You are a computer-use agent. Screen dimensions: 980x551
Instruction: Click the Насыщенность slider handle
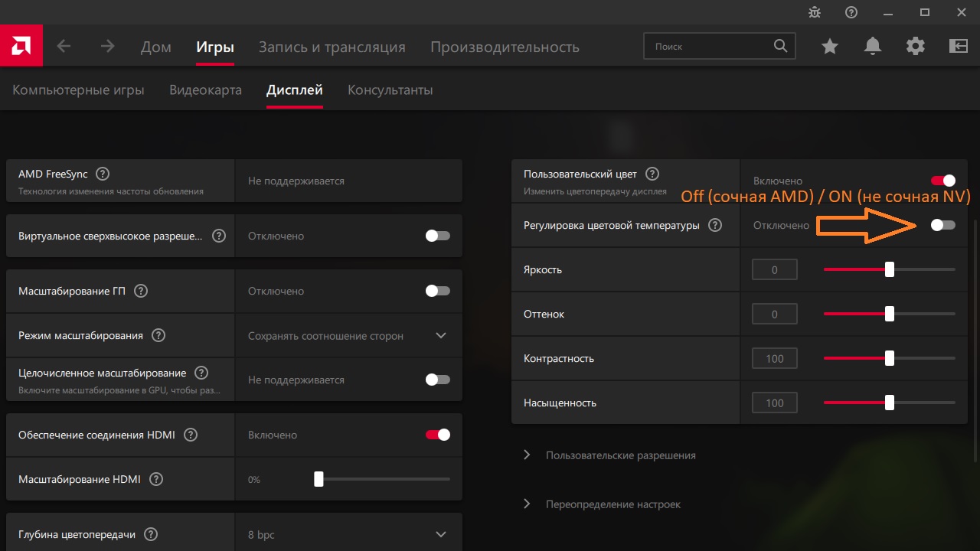pyautogui.click(x=890, y=403)
